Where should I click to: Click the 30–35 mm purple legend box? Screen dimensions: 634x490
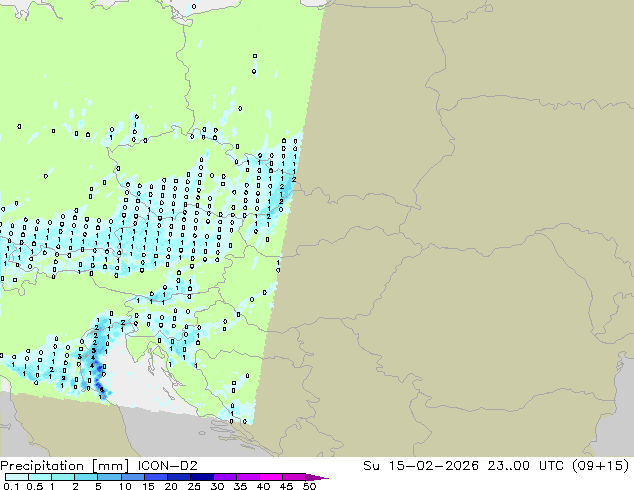click(224, 477)
